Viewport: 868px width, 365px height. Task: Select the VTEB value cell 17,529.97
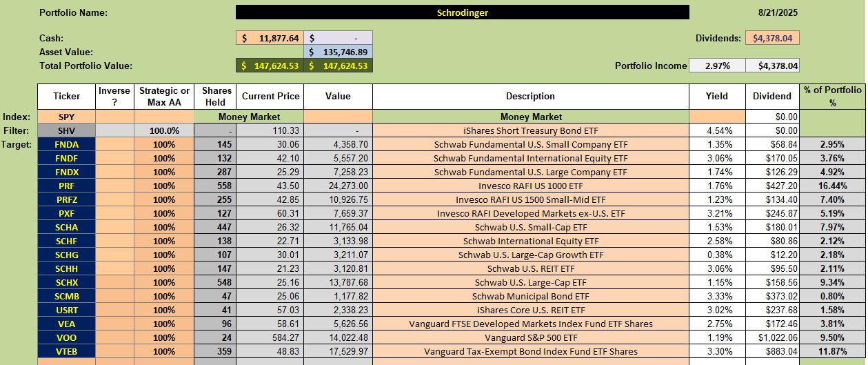pos(338,351)
